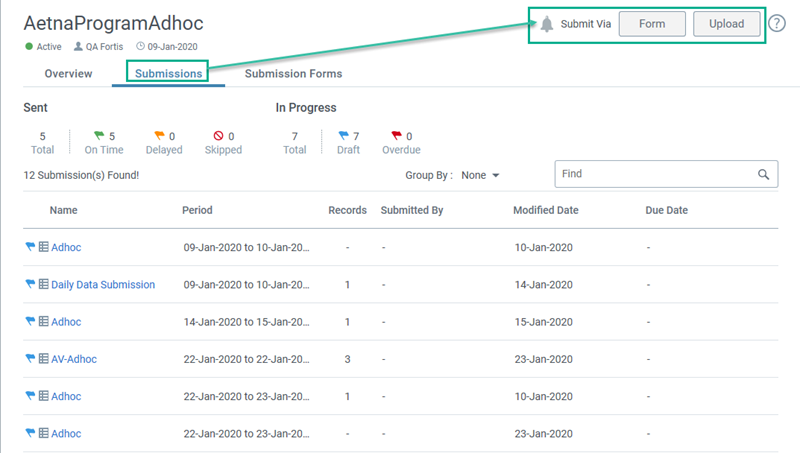Click the draft flag icon beside Daily Data Submission
The height and width of the screenshot is (453, 800).
(x=30, y=284)
